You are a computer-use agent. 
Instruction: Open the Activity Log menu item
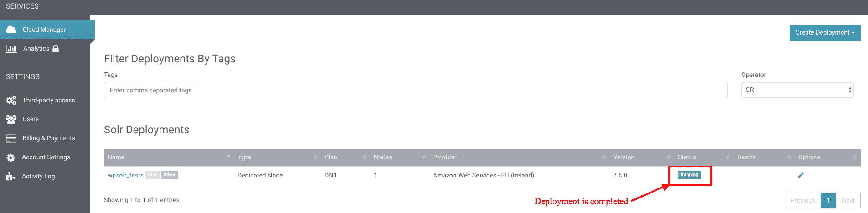tap(38, 177)
